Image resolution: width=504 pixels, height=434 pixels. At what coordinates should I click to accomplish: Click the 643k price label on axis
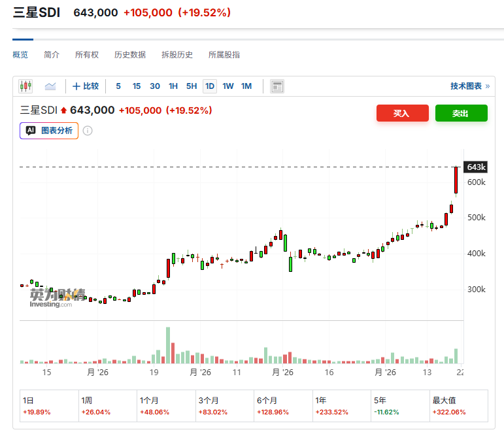(475, 167)
